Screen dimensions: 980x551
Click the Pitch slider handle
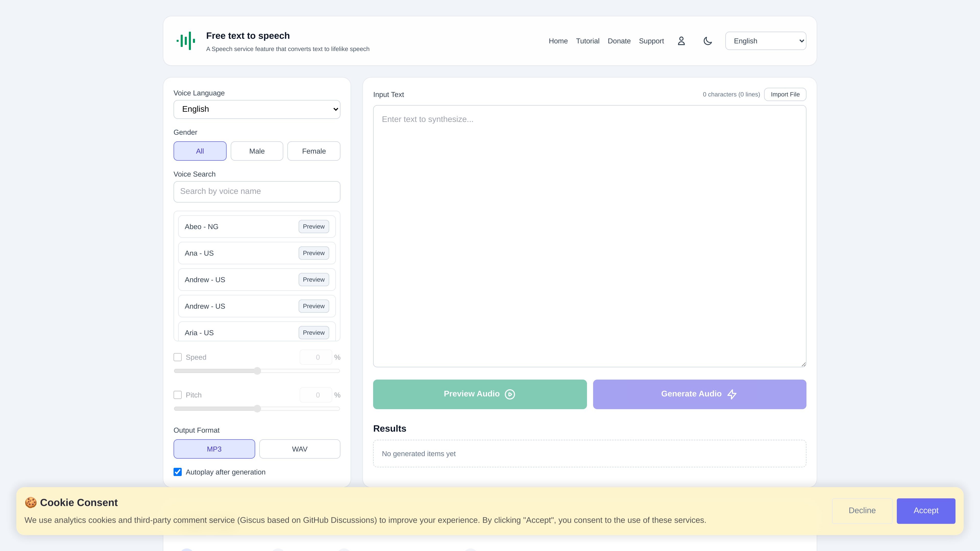coord(257,408)
